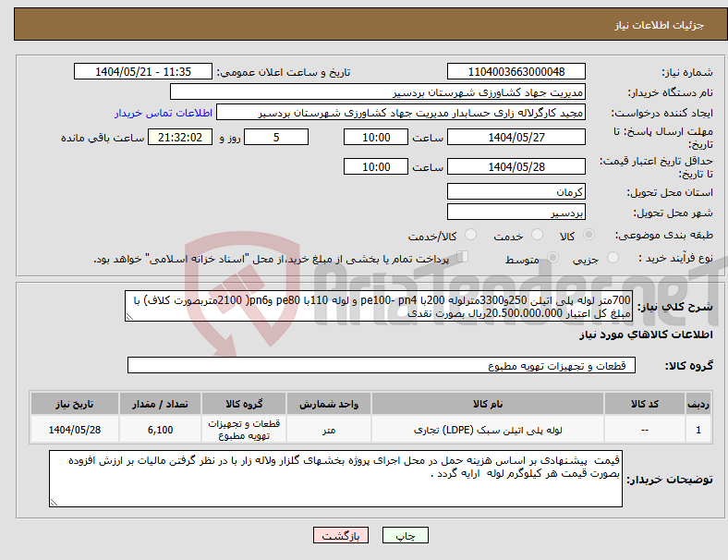
Task: Click the item name cell لوله پلی اتیلن سبک (LDPE)
Action: coord(488,430)
